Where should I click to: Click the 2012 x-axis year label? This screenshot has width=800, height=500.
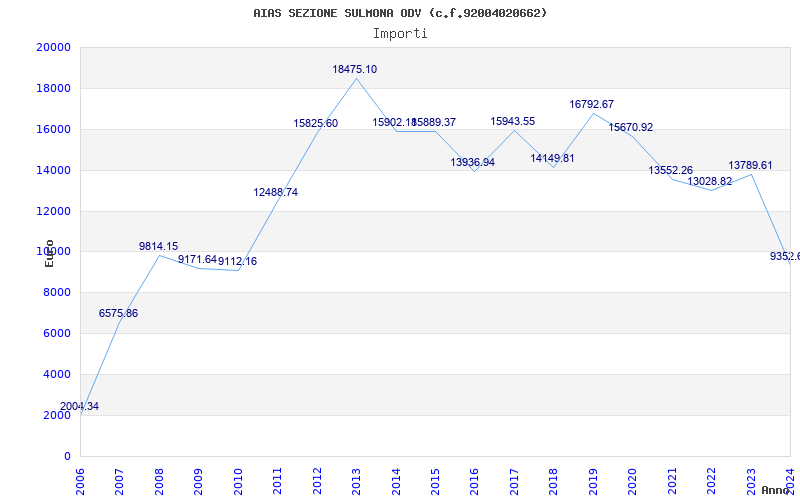click(x=317, y=481)
